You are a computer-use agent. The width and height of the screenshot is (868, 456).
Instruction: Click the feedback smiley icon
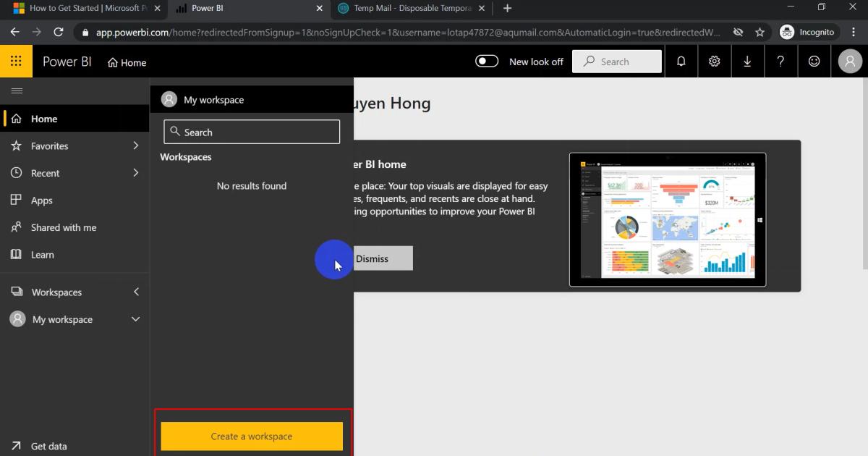[x=814, y=61]
